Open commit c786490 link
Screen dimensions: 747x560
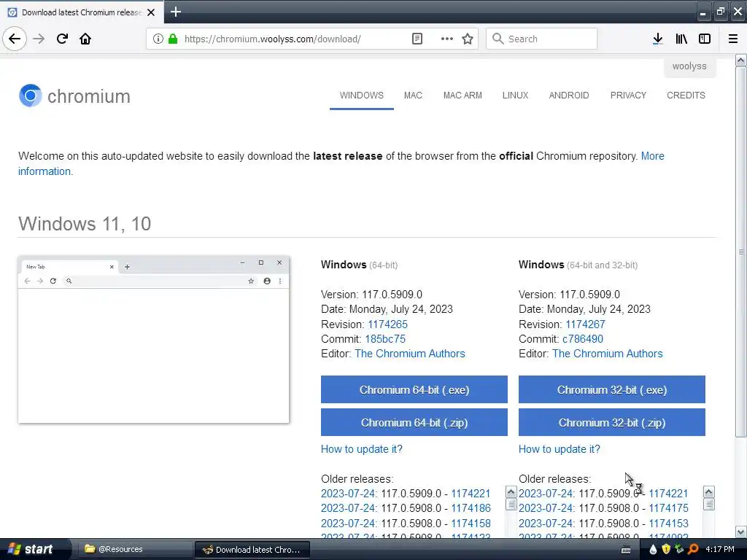(583, 339)
